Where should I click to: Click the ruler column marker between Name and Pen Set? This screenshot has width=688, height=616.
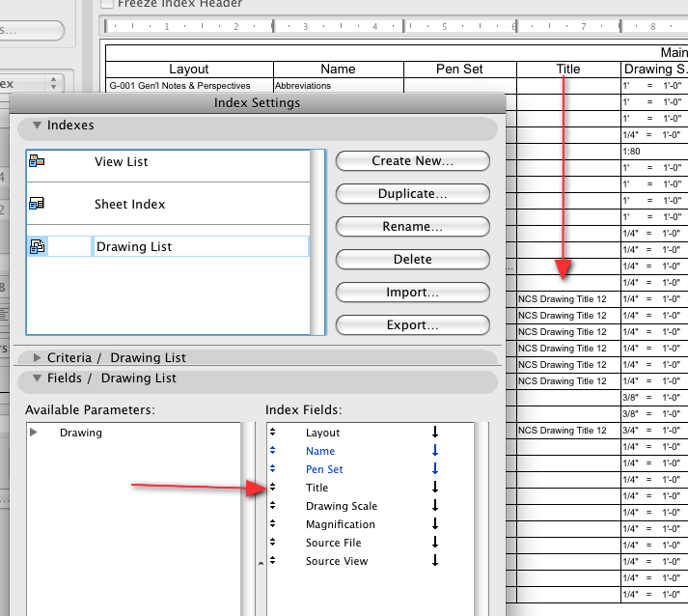coord(403,26)
